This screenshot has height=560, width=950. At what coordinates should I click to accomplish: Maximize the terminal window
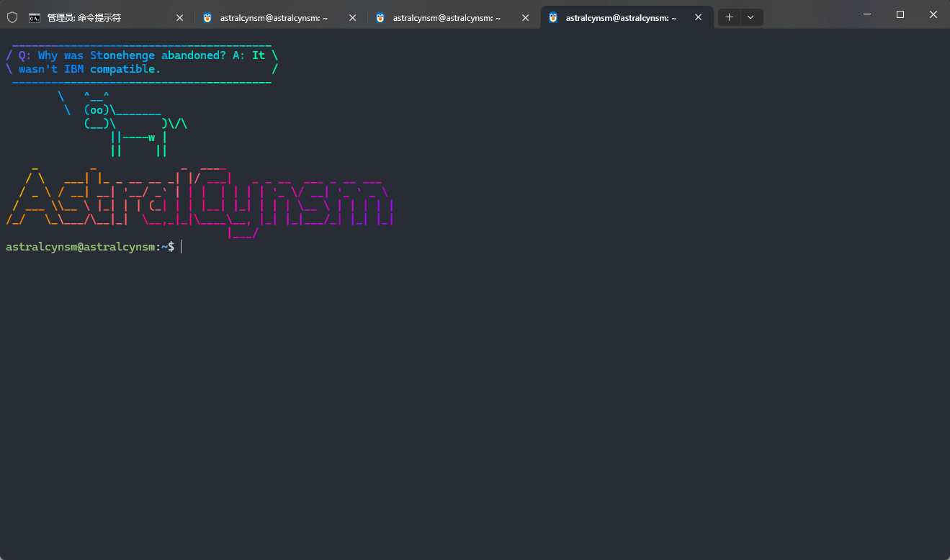(900, 14)
